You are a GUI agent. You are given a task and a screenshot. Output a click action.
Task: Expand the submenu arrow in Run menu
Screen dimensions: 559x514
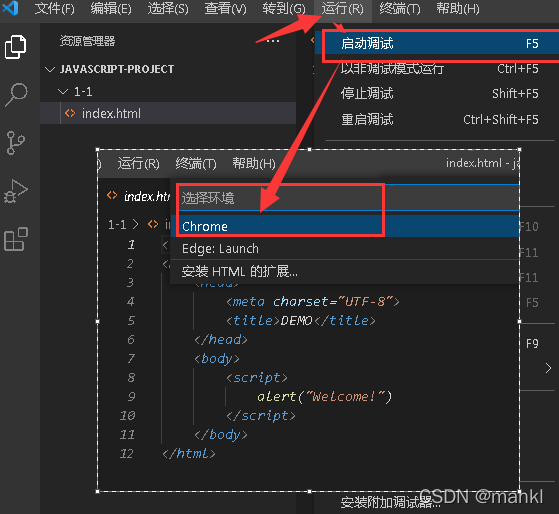coord(548,368)
